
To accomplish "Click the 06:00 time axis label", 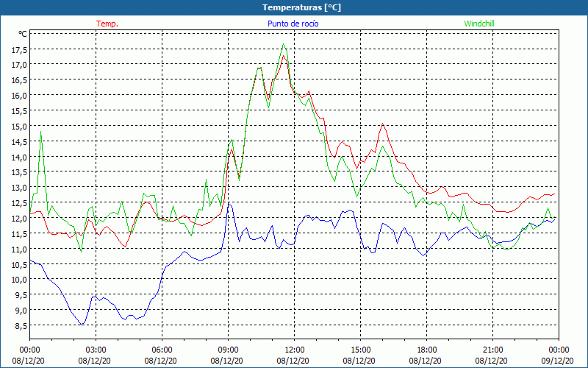I will 162,350.
